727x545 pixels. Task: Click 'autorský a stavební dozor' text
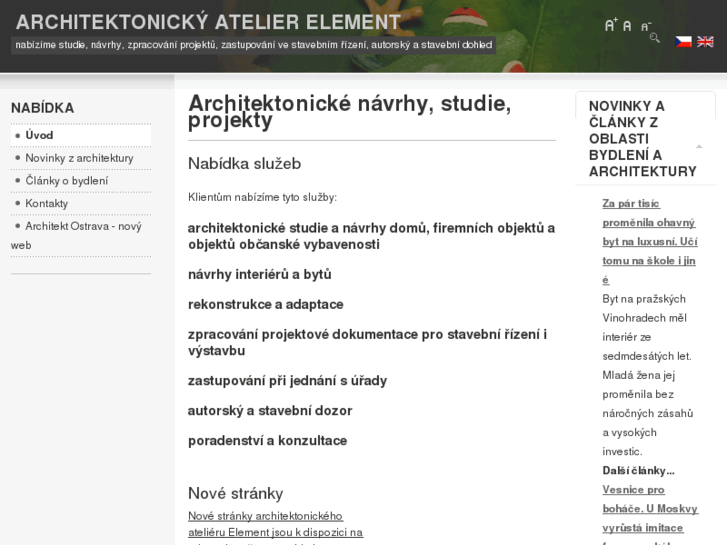[x=270, y=411]
